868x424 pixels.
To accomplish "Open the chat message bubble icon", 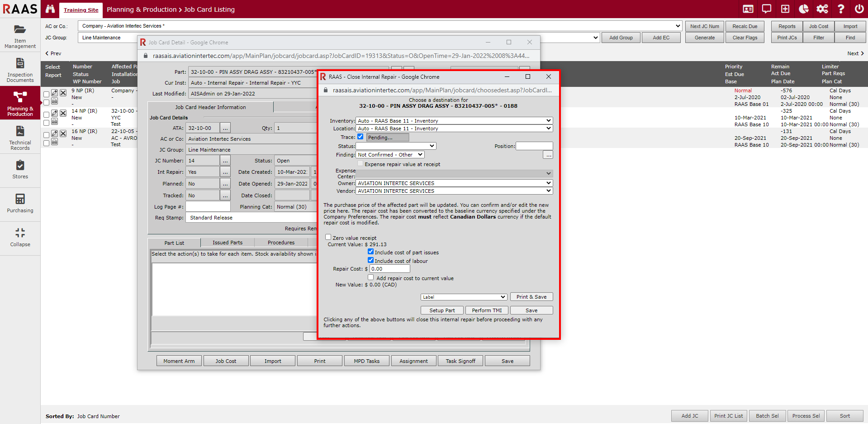I will point(767,9).
